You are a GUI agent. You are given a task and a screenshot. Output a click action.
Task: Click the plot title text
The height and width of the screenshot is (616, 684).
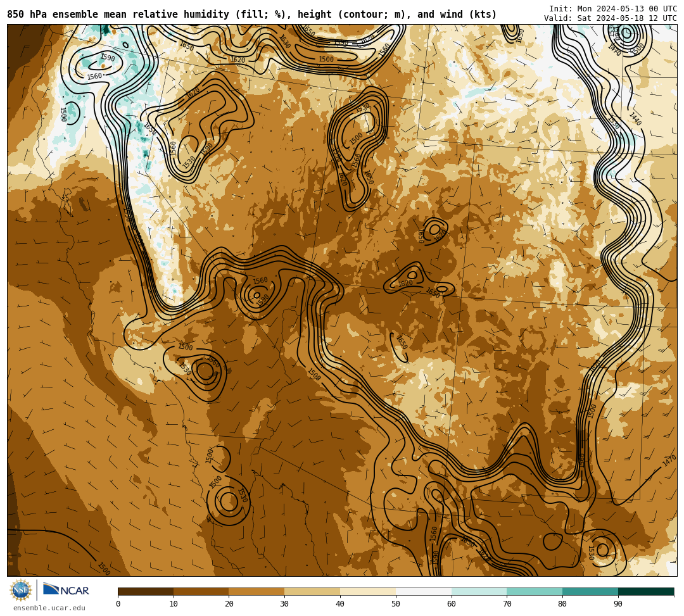(x=252, y=15)
